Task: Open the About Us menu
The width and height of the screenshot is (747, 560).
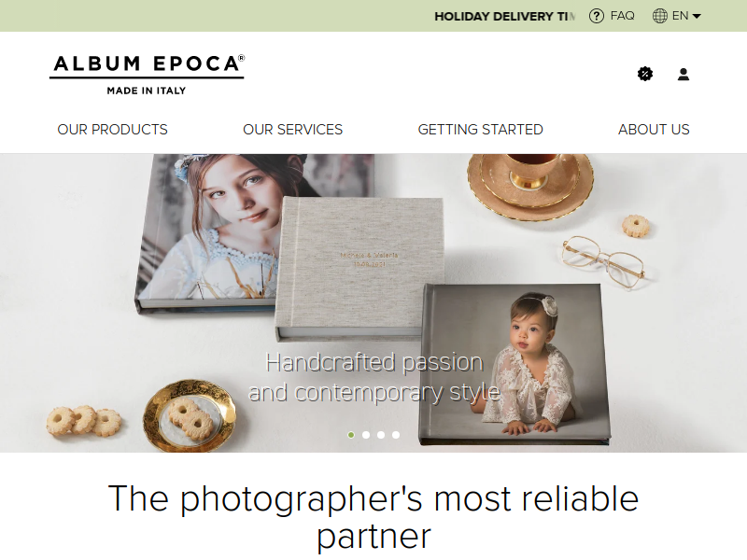Action: (x=654, y=130)
